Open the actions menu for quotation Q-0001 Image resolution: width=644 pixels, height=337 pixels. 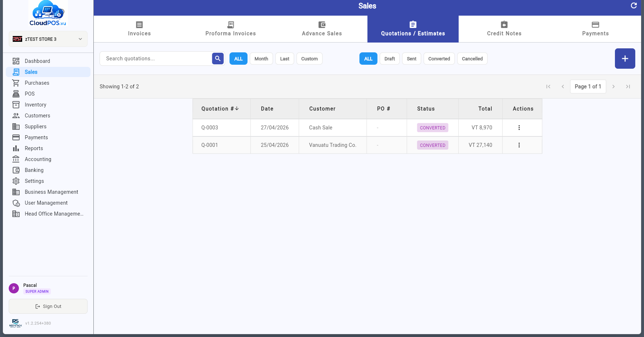(x=519, y=145)
